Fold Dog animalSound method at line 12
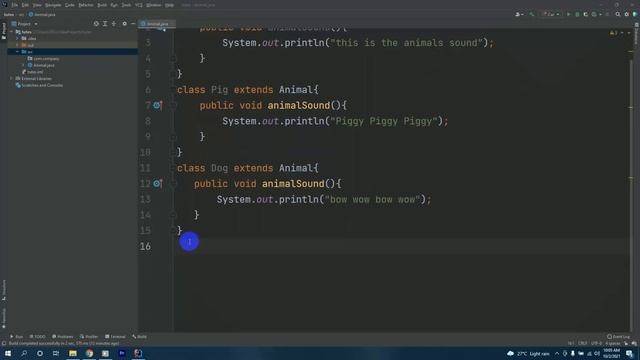The width and height of the screenshot is (640, 360). 173,184
